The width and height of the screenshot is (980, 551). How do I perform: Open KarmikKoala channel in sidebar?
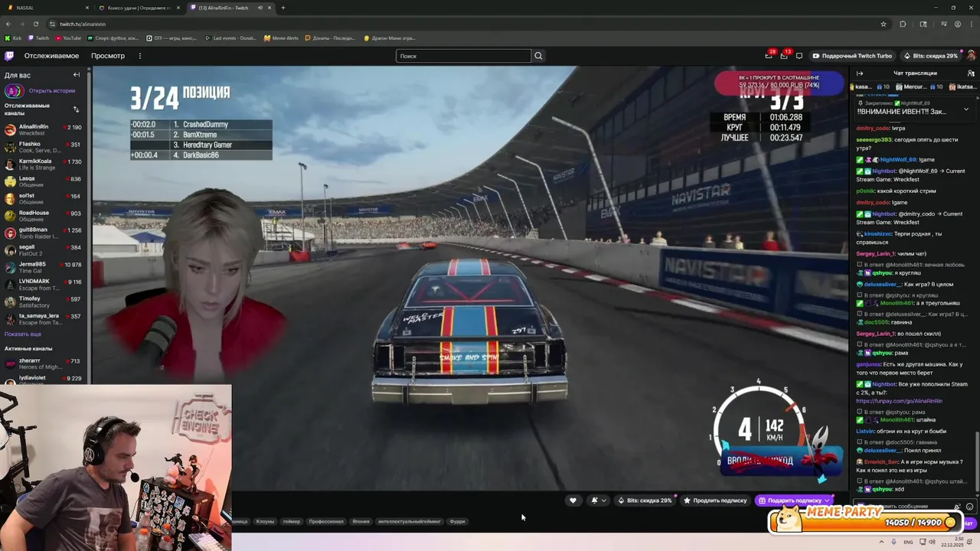tap(43, 164)
